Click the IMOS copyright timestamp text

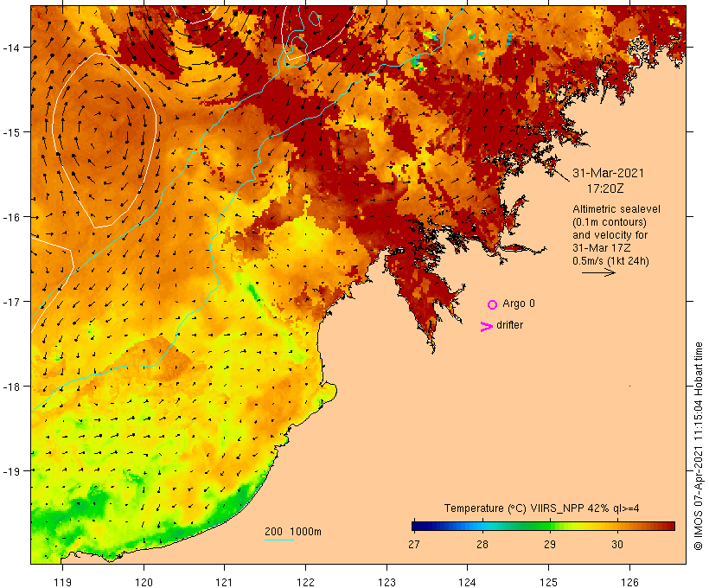click(x=699, y=446)
